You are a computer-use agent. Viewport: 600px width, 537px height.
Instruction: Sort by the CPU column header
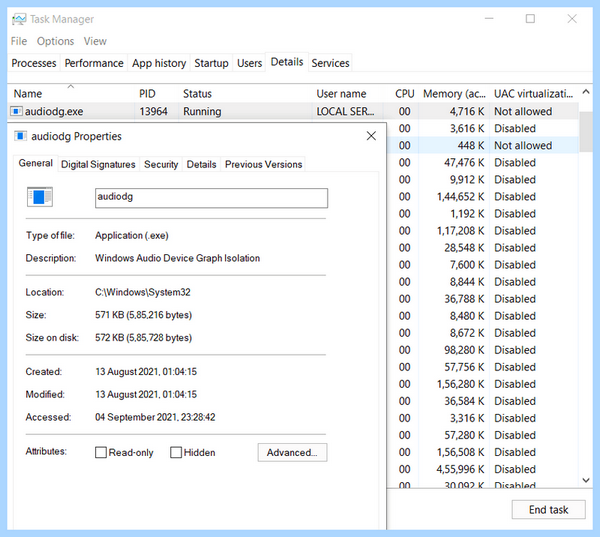401,93
